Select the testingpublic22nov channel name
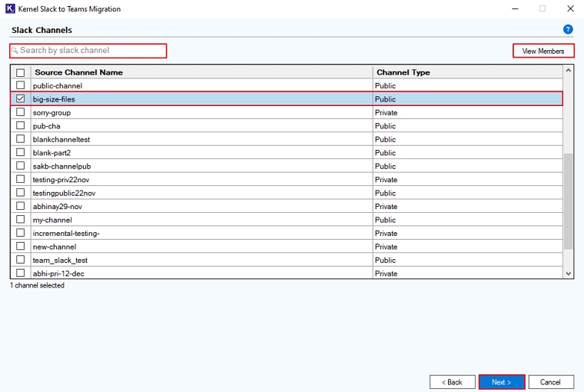The width and height of the screenshot is (584, 392). (x=64, y=193)
